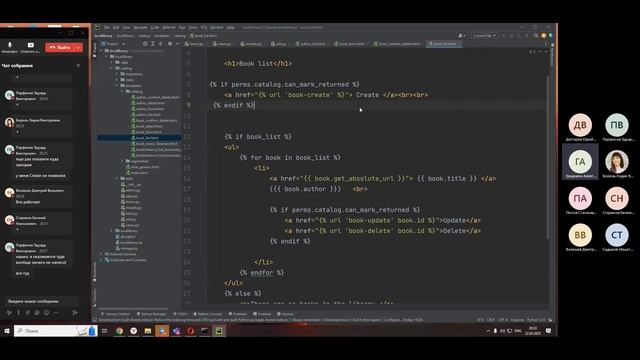This screenshot has height=360, width=640.
Task: Click participant avatar ДВ
Action: (x=580, y=125)
